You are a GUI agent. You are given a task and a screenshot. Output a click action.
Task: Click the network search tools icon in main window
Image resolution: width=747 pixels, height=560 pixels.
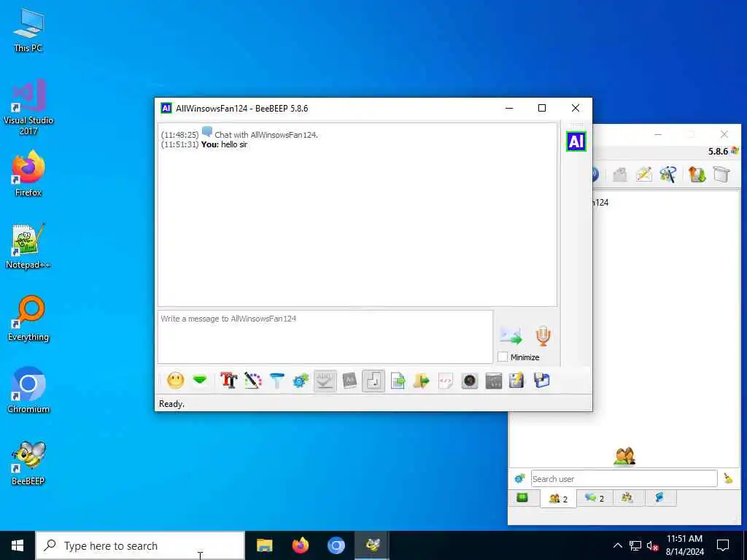pos(668,174)
